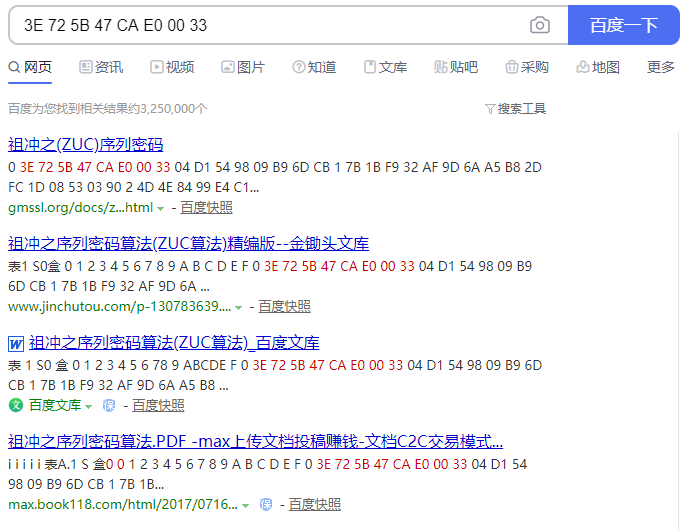The image size is (688, 531).
Task: Click the 网页 magnifier icon
Action: [x=14, y=67]
